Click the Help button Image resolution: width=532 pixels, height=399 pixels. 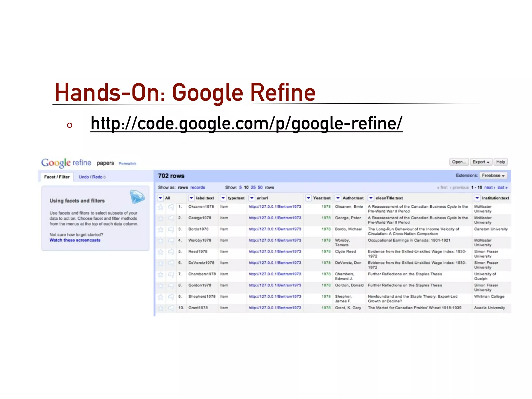click(501, 162)
